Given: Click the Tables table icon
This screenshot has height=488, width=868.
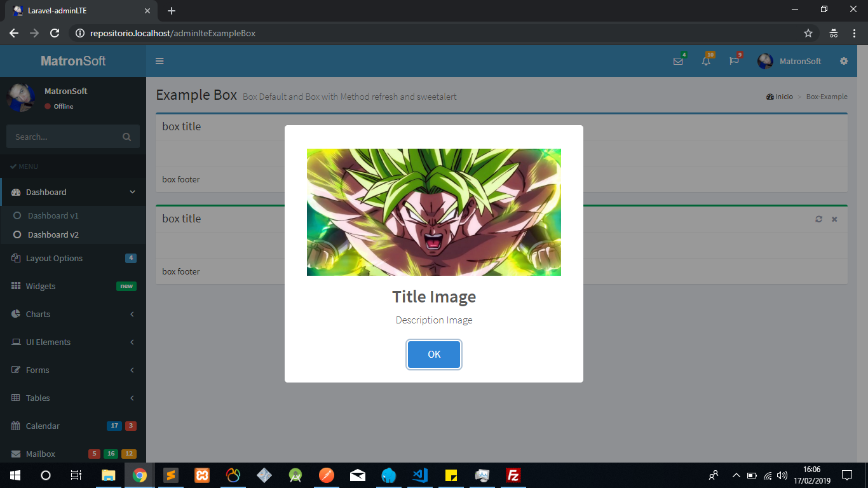Looking at the screenshot, I should tap(16, 398).
